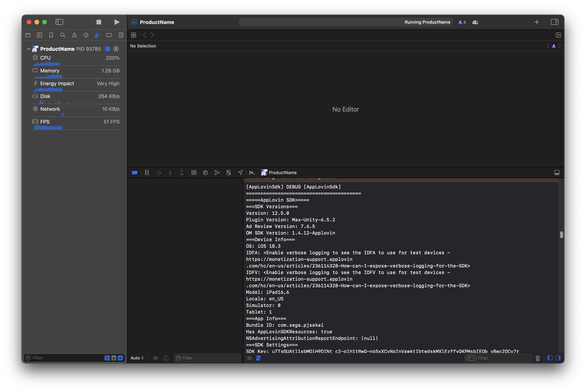
Task: Stop the running ProductName app
Action: click(99, 22)
